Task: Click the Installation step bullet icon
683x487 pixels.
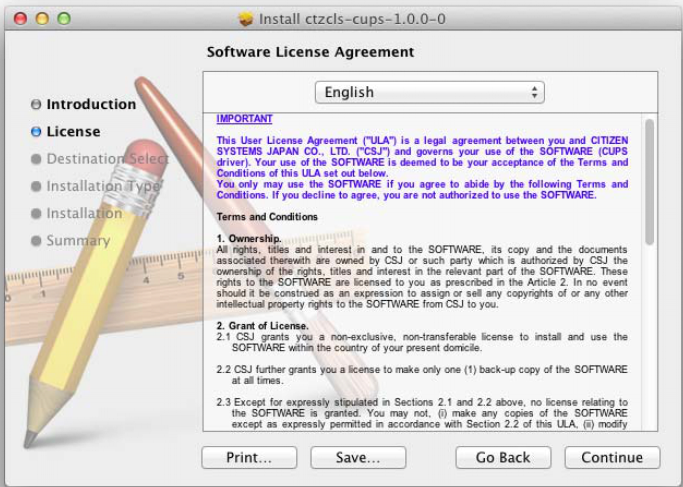Action: [x=36, y=213]
